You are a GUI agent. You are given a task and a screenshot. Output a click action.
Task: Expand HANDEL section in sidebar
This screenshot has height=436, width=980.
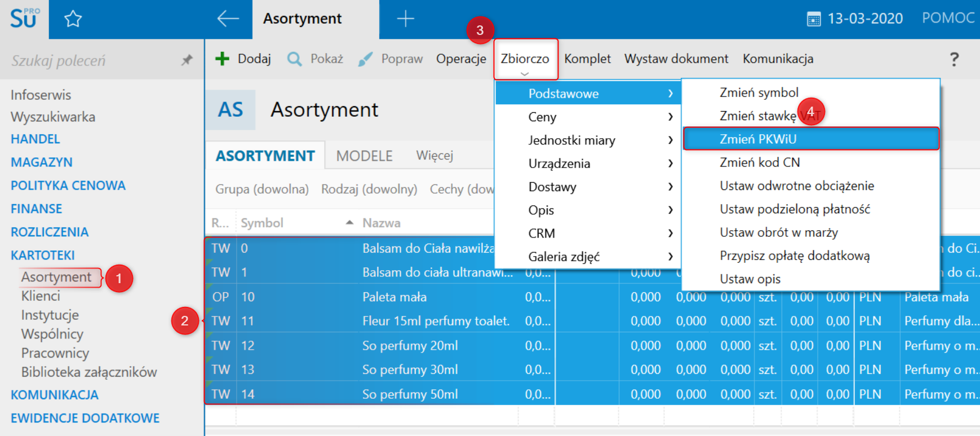(35, 139)
